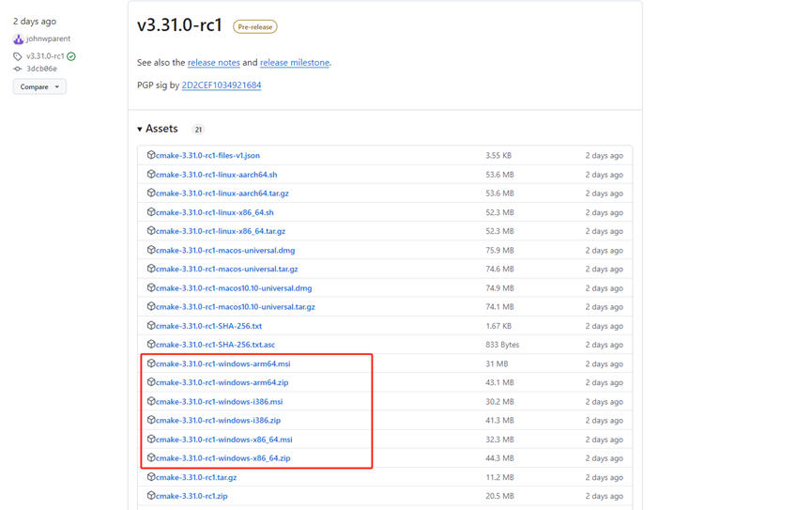
Task: Click the 11.2 MB size value
Action: coord(499,477)
